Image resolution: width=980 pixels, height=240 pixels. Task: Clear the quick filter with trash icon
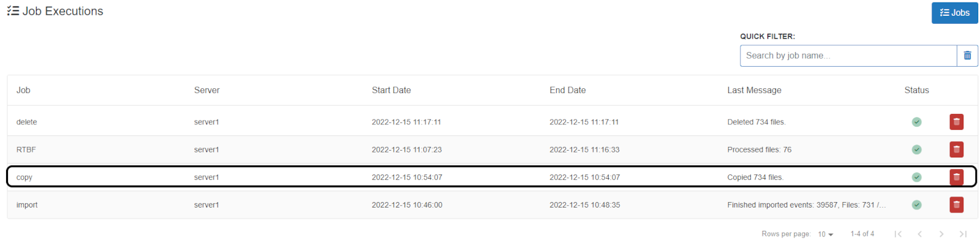click(967, 56)
